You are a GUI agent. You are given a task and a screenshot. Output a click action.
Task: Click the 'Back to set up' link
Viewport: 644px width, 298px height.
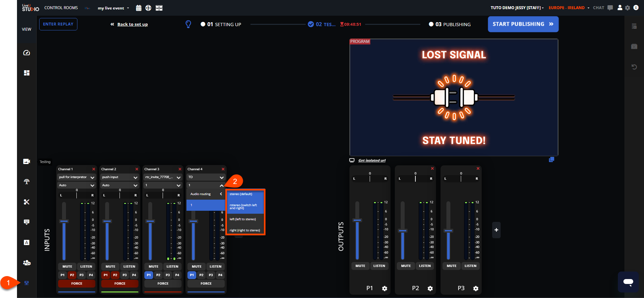click(x=132, y=25)
